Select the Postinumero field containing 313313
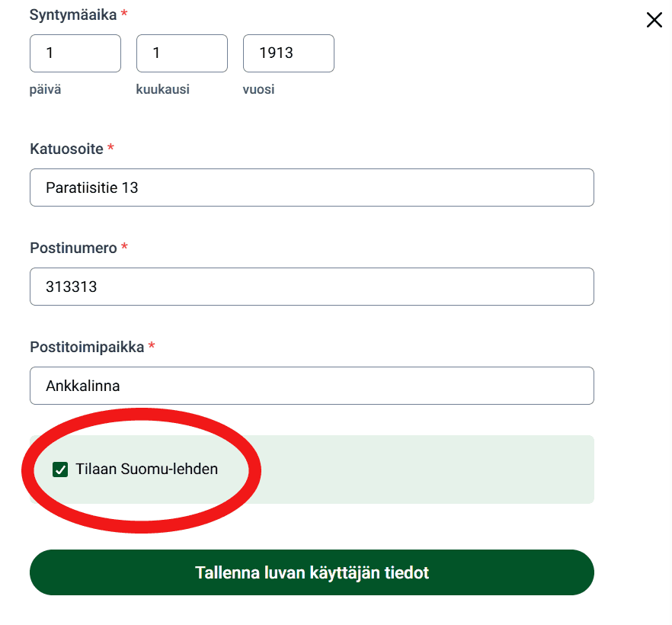The image size is (672, 625). click(312, 286)
